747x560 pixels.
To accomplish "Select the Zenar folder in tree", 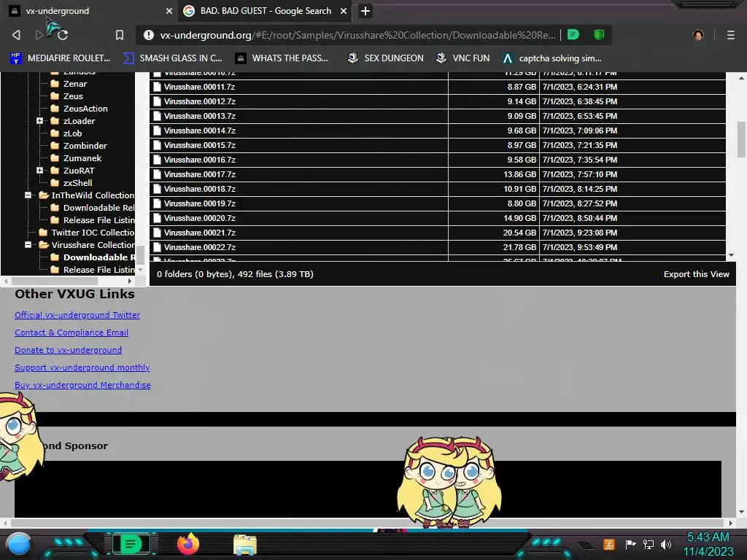I will tap(75, 84).
